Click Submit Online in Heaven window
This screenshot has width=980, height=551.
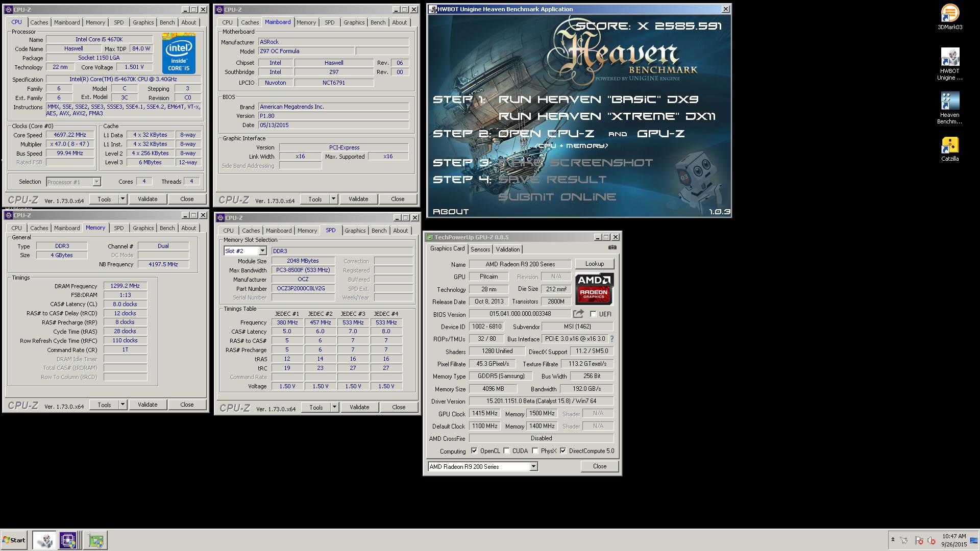tap(557, 197)
